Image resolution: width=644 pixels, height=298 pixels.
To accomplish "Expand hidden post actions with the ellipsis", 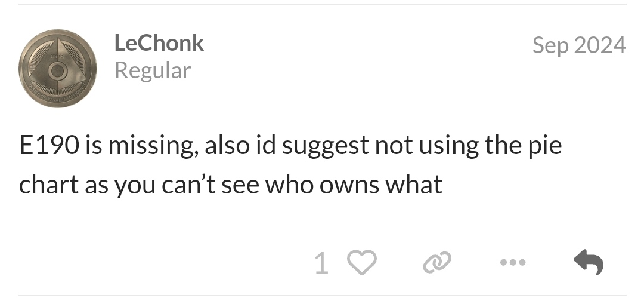I will pyautogui.click(x=513, y=262).
